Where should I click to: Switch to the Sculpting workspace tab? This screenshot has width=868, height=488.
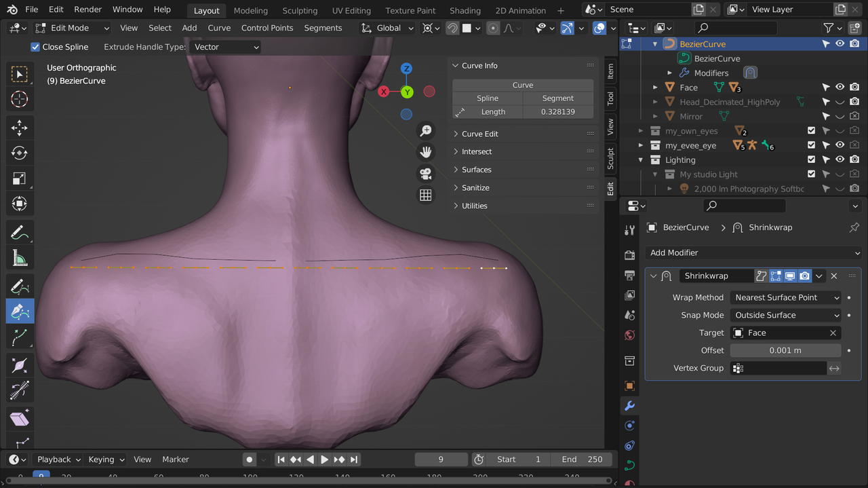click(x=300, y=10)
